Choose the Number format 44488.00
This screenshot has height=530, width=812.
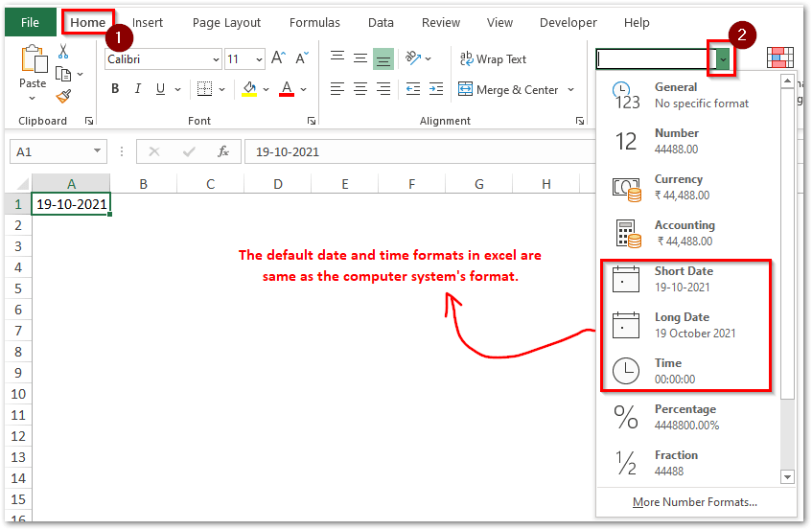click(688, 141)
